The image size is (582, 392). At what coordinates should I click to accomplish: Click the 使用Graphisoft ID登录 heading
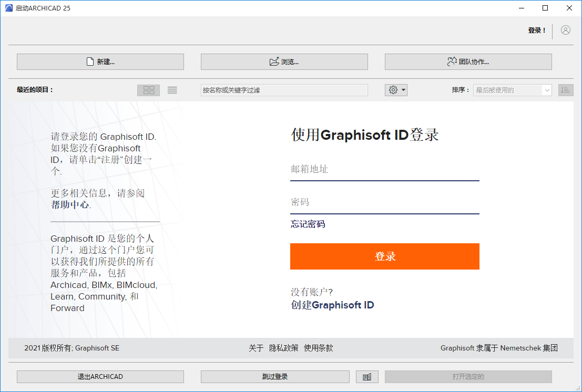[x=365, y=135]
